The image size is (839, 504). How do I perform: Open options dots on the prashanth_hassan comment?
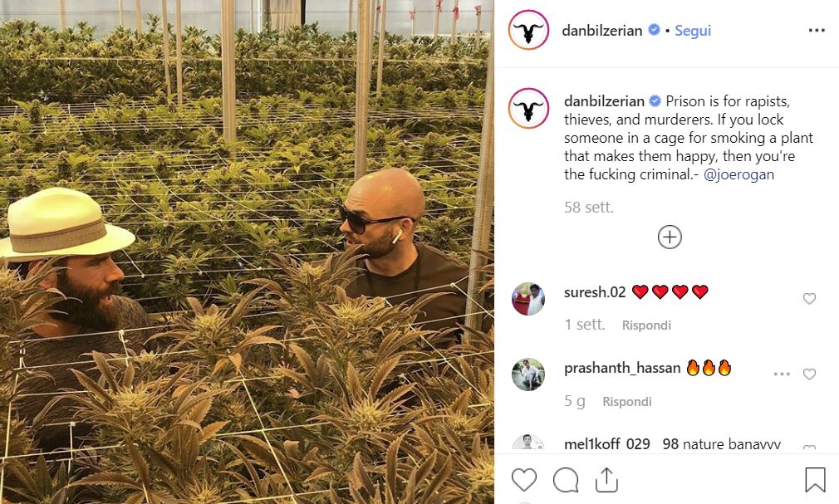[x=782, y=374]
